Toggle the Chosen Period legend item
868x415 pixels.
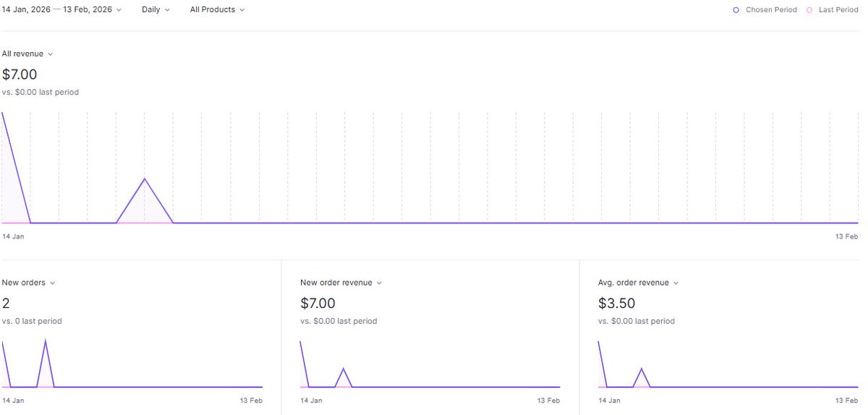point(765,10)
